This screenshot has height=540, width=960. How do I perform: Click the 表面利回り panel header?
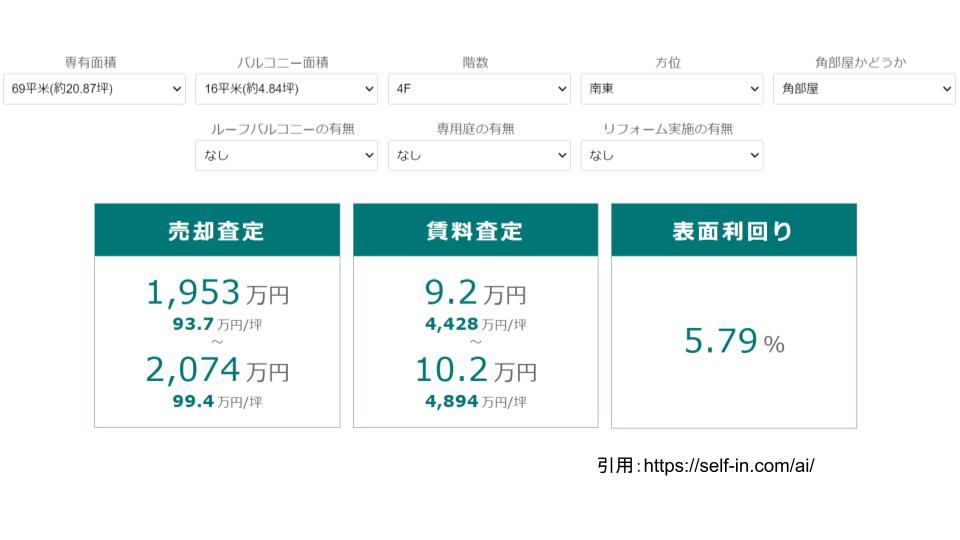coord(733,230)
